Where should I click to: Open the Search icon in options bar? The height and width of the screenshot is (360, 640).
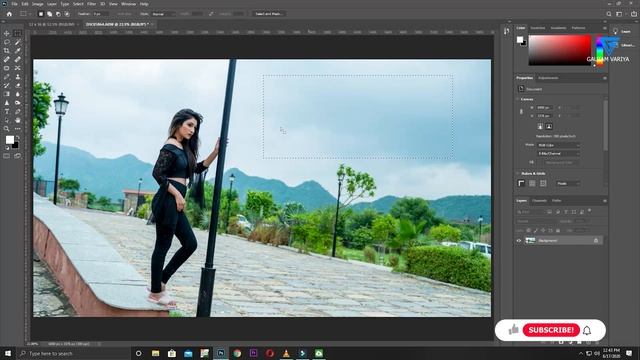click(609, 14)
